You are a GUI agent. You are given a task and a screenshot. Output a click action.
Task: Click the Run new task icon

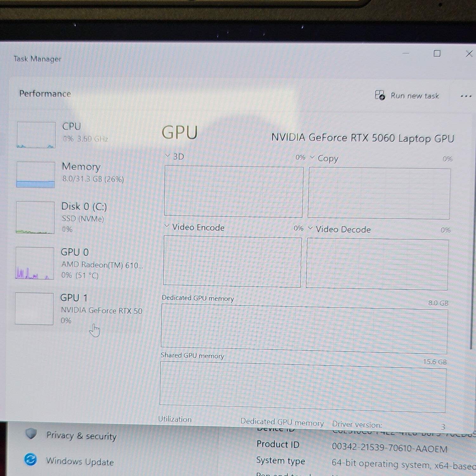pos(380,95)
